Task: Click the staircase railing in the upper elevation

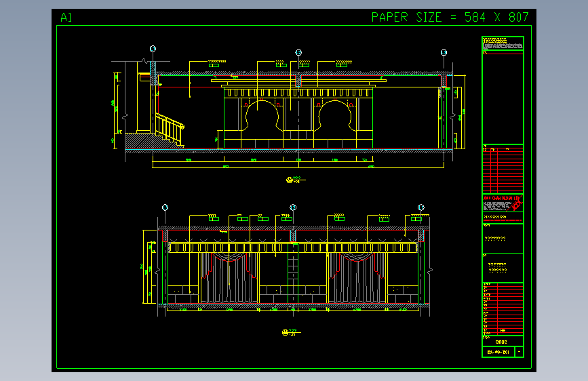Action: tap(170, 129)
